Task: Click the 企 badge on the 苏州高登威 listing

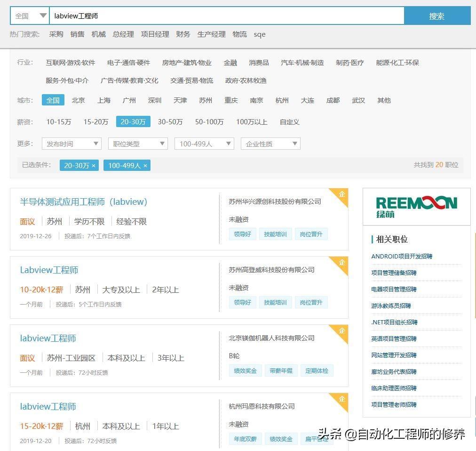Action: point(341,263)
